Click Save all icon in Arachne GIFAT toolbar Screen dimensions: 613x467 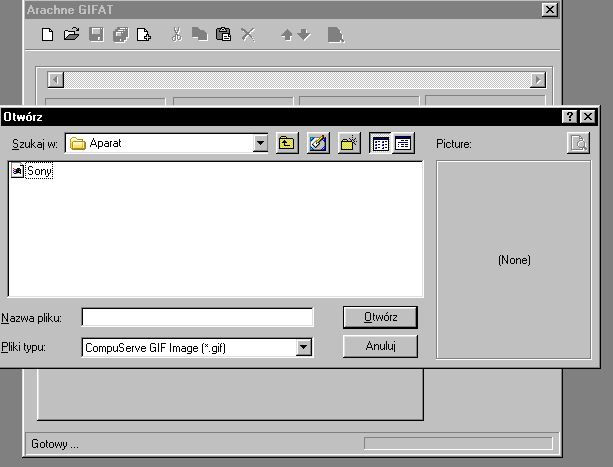[x=120, y=34]
